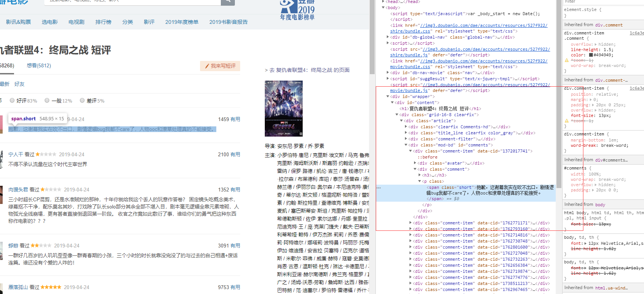The height and width of the screenshot is (294, 644).
Task: Expand the h3 node inside comment div
Action: [x=420, y=175]
